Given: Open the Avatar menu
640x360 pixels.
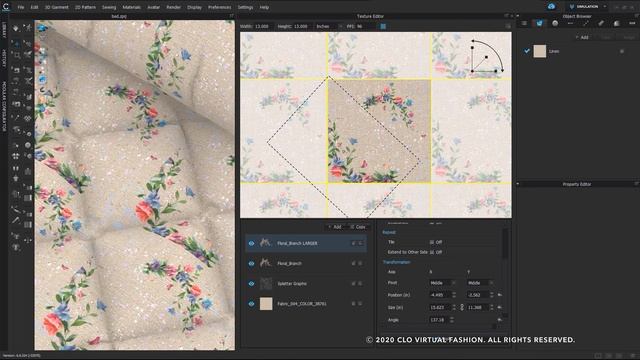Looking at the screenshot, I should [153, 7].
